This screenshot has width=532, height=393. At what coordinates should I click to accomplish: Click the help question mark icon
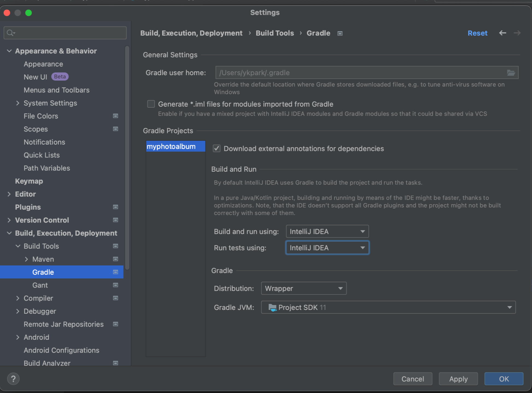[x=13, y=379]
